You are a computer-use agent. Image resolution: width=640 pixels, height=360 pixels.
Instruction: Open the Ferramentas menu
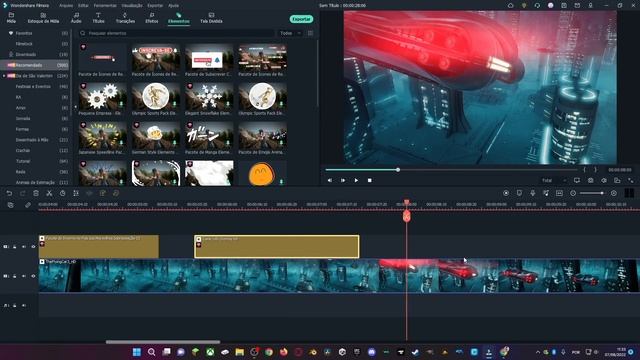pos(105,6)
